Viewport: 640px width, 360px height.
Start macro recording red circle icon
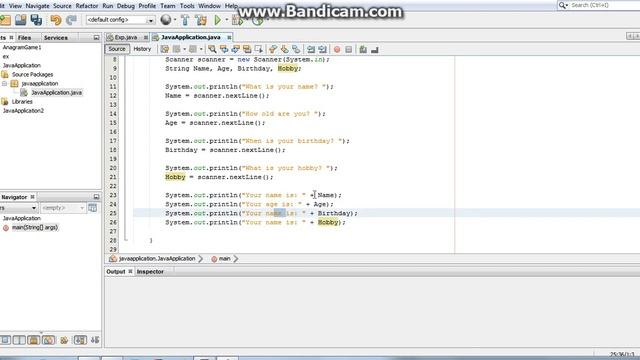(x=337, y=49)
